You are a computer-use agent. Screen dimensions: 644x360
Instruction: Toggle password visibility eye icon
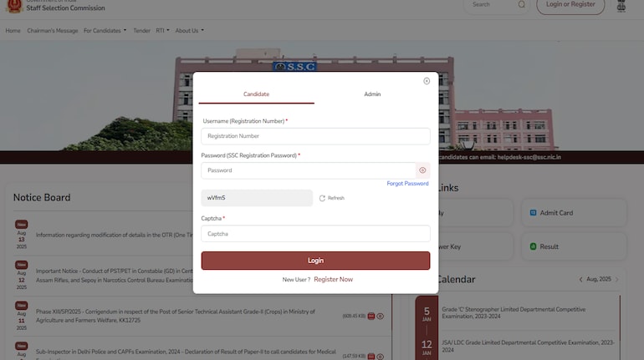click(422, 170)
